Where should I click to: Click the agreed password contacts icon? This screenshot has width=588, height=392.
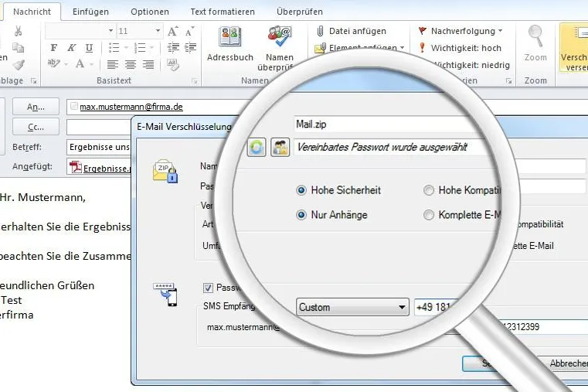coord(280,147)
